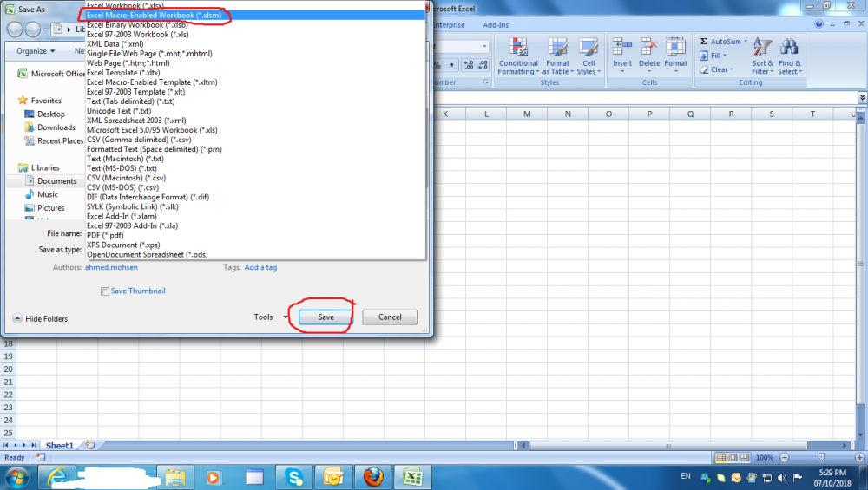Viewport: 868px width, 490px height.
Task: Click the Back arrow in Save As dialog
Action: [15, 29]
